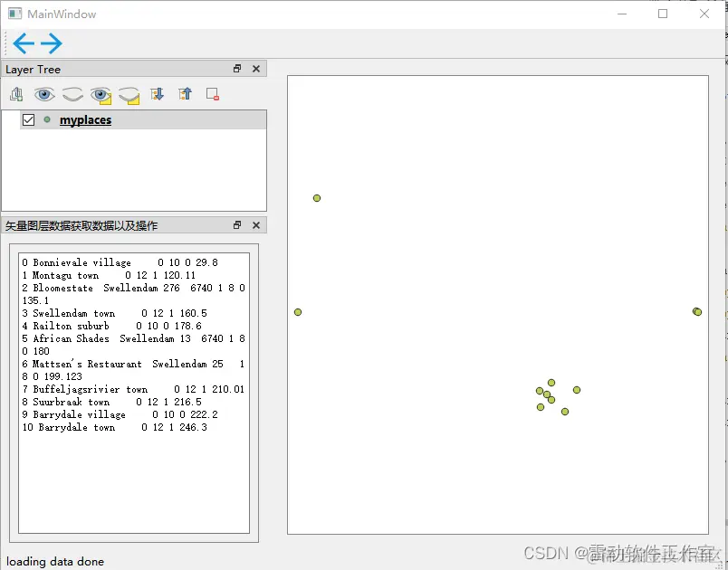Click the 'loading data done' status message
Image resolution: width=728 pixels, height=570 pixels.
55,561
